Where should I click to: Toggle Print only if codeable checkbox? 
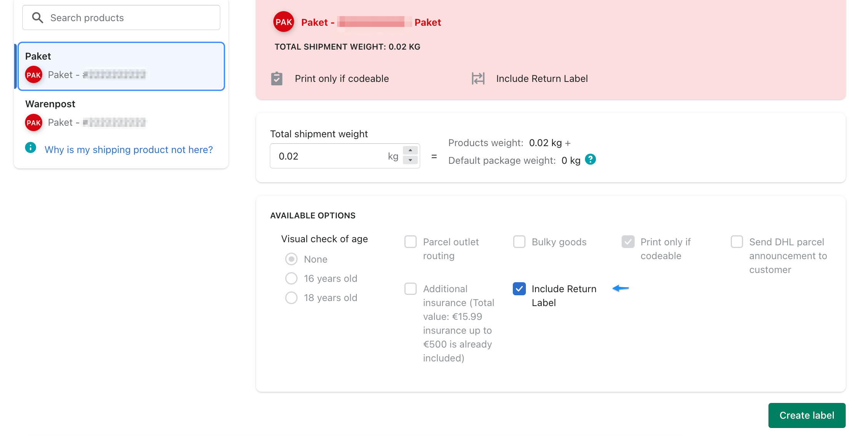click(x=628, y=242)
